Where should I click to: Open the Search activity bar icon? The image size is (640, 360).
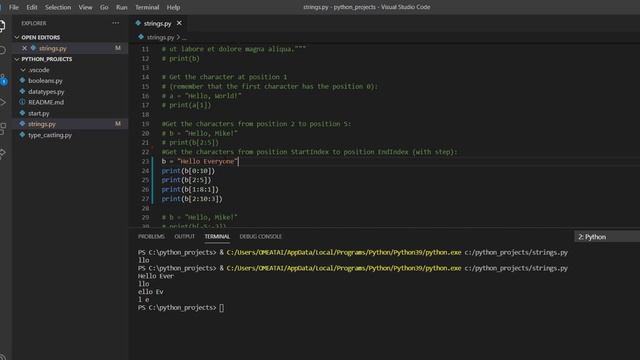[2, 50]
